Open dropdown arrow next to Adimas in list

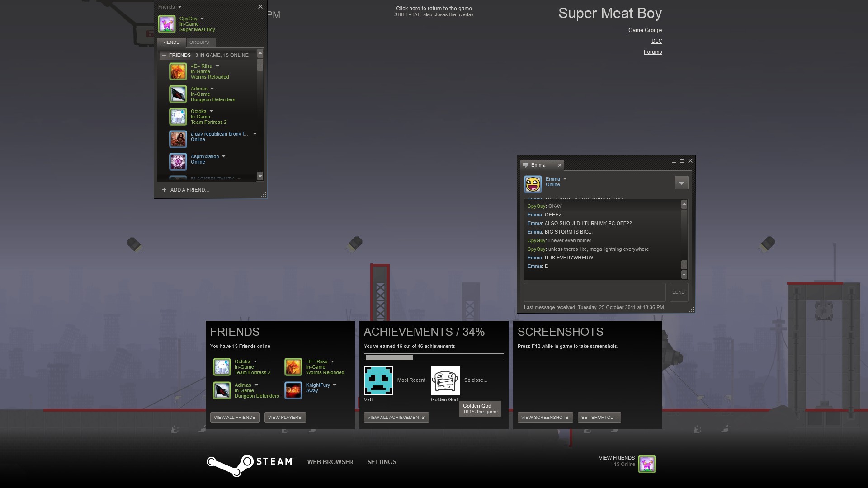click(x=212, y=89)
